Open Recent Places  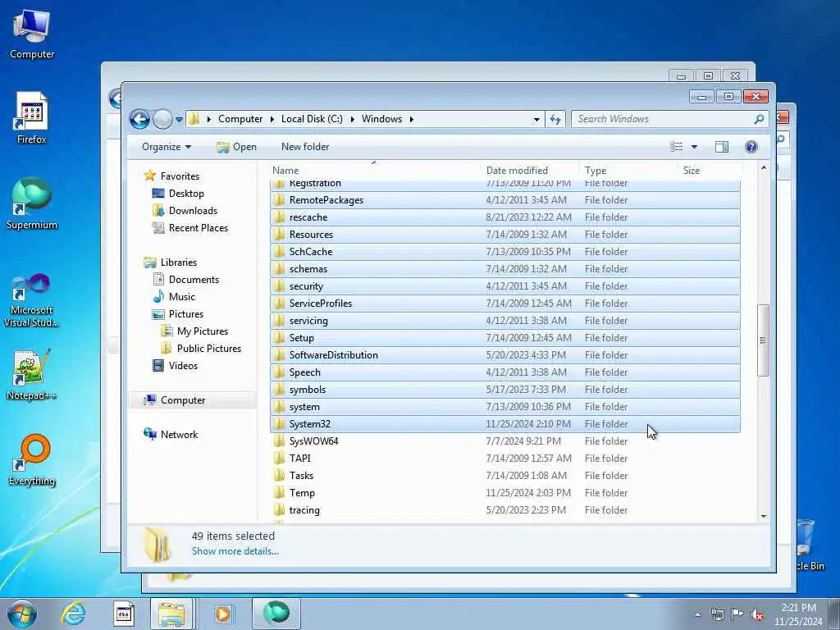(199, 228)
